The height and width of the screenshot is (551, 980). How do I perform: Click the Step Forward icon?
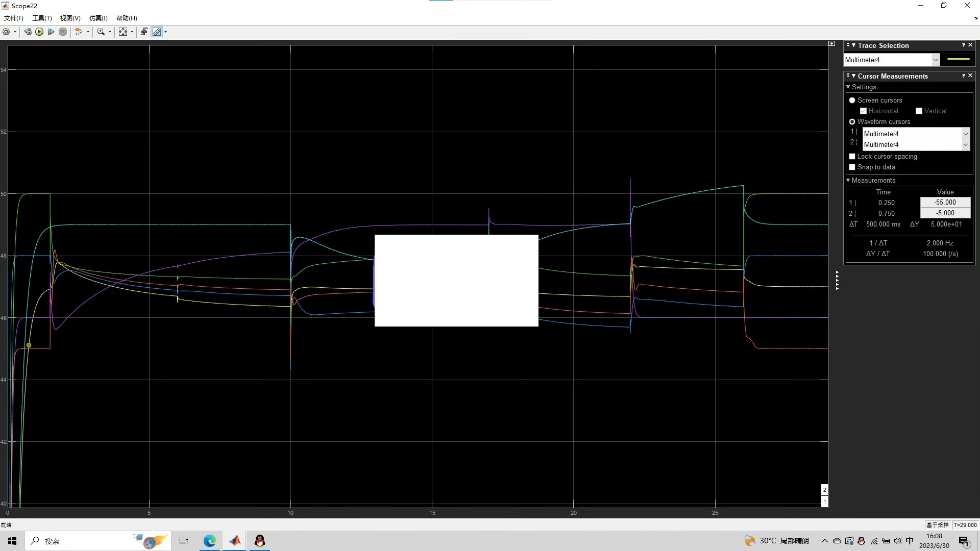tap(51, 32)
